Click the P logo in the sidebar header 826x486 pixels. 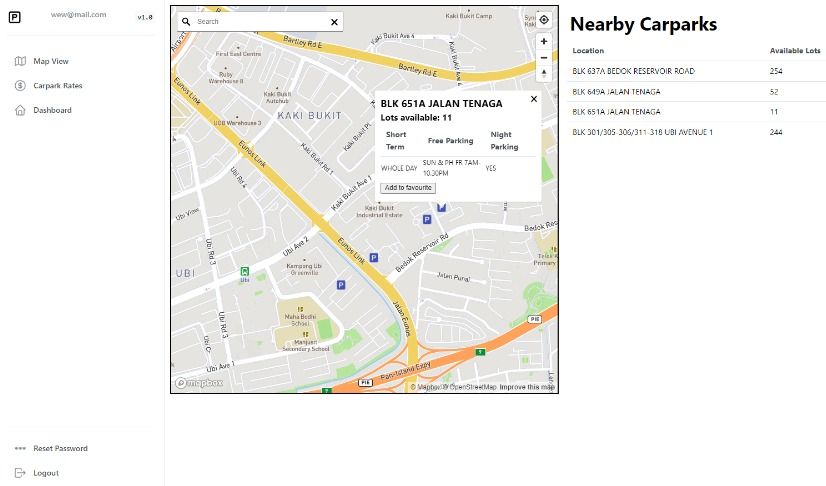pyautogui.click(x=15, y=17)
